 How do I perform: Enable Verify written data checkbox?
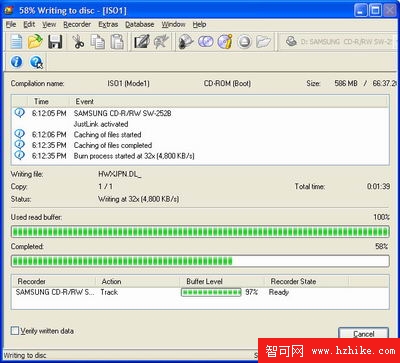click(15, 331)
